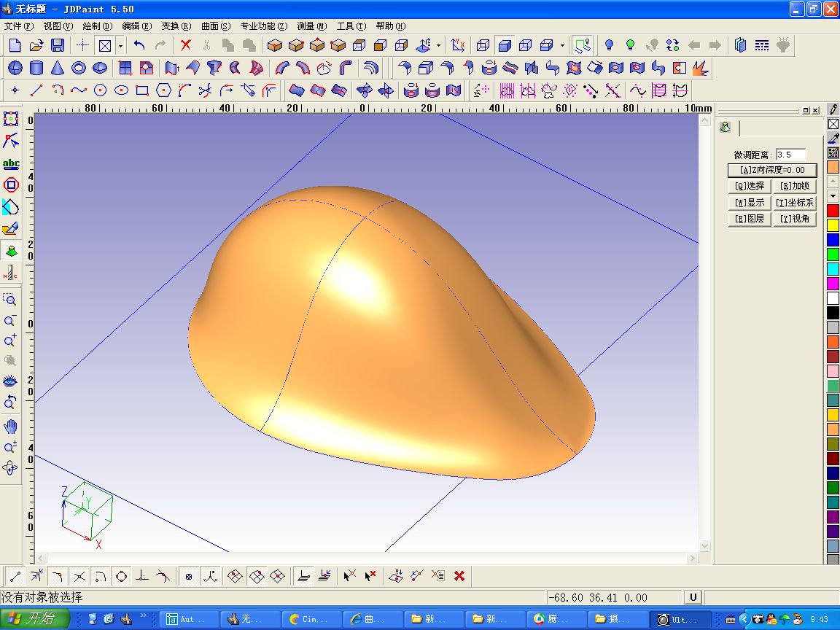Viewport: 840px width, 630px height.
Task: Click the [Y]视角 button
Action: [795, 219]
